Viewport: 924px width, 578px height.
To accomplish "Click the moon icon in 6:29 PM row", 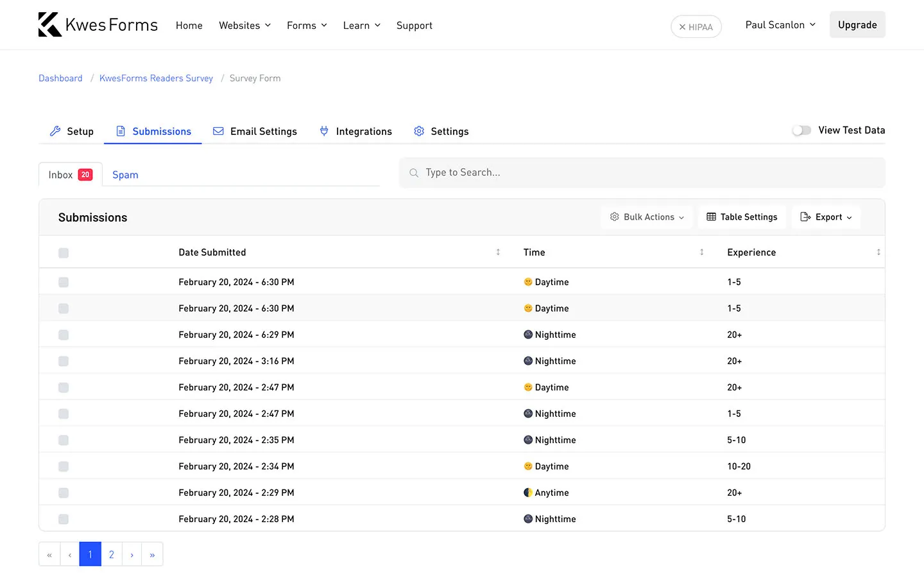I will click(528, 335).
